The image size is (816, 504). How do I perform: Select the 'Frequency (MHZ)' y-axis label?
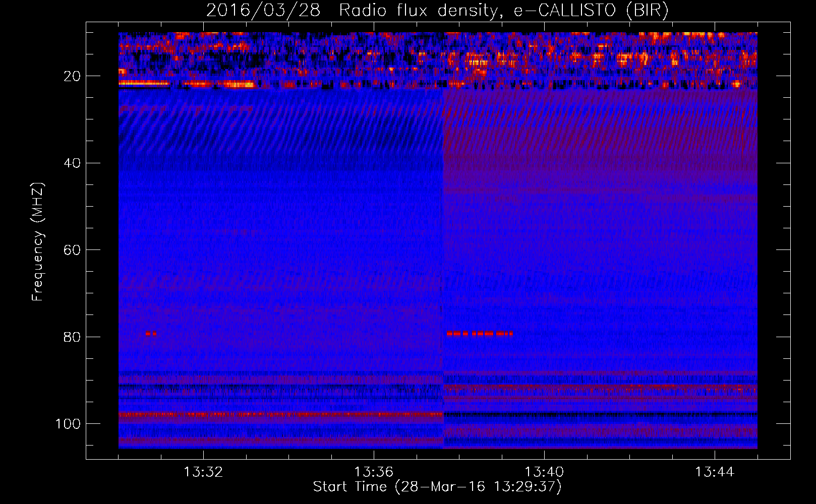(38, 242)
